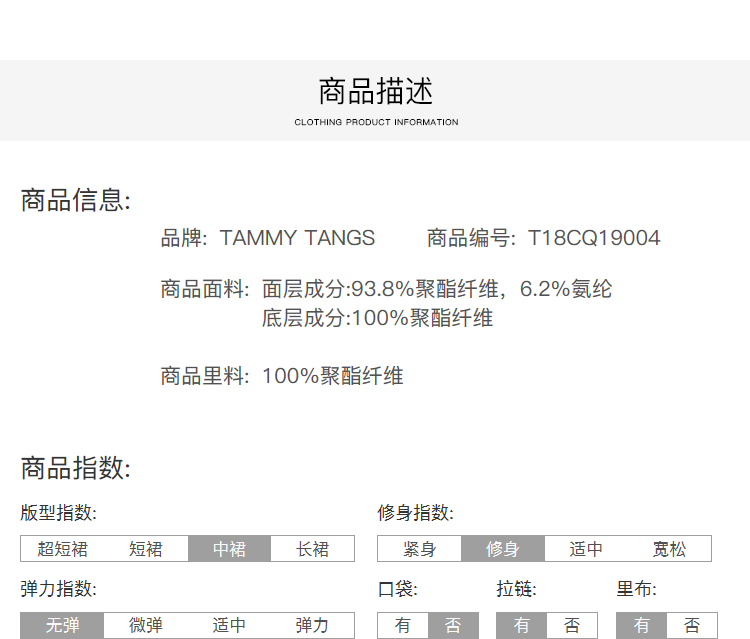Select the 超短裙 length option
This screenshot has height=639, width=750.
pyautogui.click(x=62, y=549)
